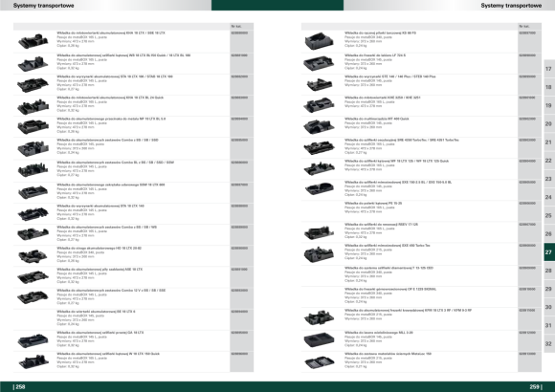The width and height of the screenshot is (555, 392).
Task: Click page number 259 in footer
Action: click(x=536, y=386)
